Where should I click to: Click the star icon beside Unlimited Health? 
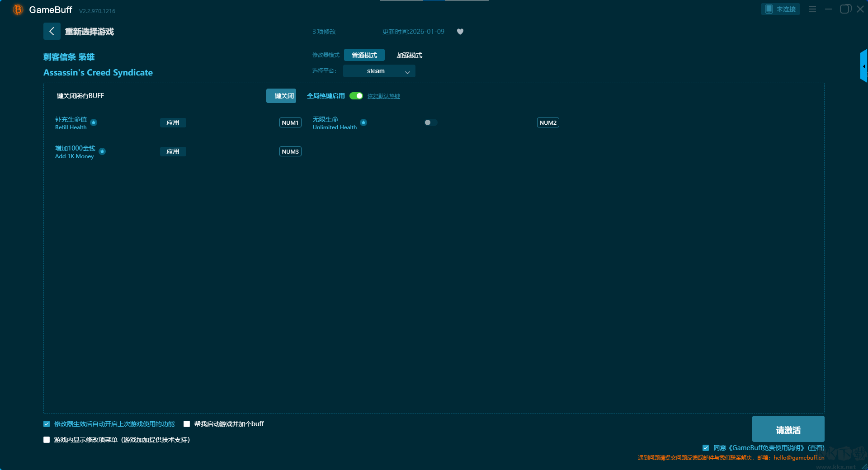[x=363, y=122]
